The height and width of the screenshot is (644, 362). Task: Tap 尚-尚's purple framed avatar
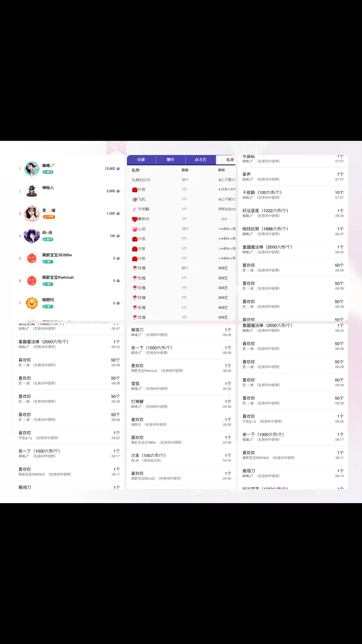click(32, 236)
